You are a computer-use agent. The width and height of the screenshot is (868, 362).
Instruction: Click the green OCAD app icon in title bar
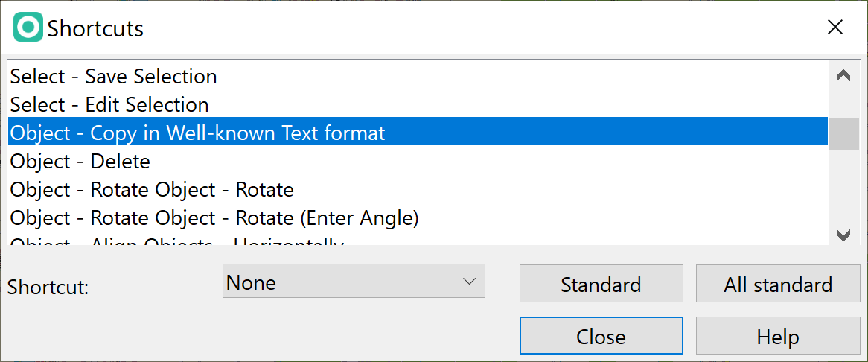point(28,28)
